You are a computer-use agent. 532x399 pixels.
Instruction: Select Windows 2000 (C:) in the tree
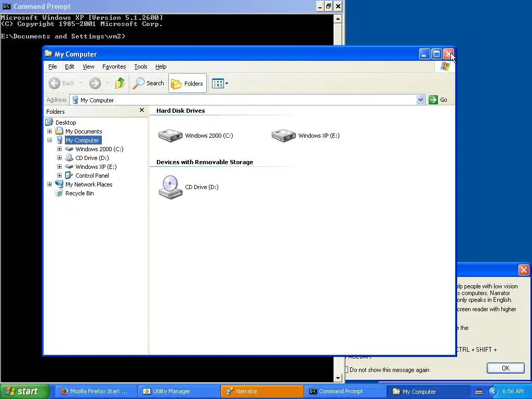[x=99, y=149]
